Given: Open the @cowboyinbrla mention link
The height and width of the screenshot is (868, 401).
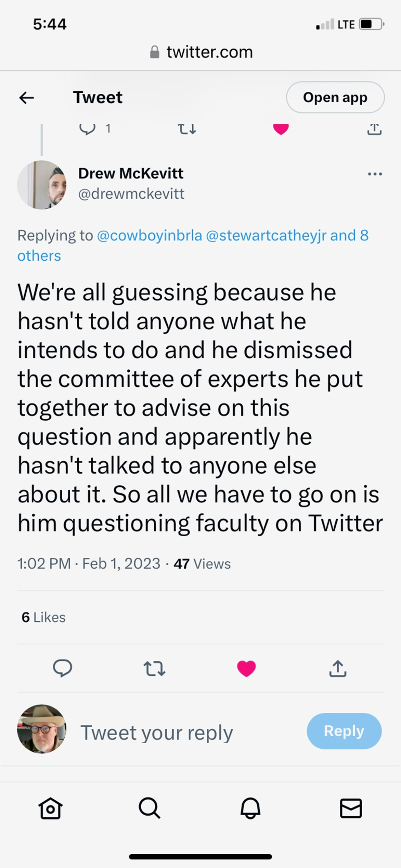Looking at the screenshot, I should point(150,236).
